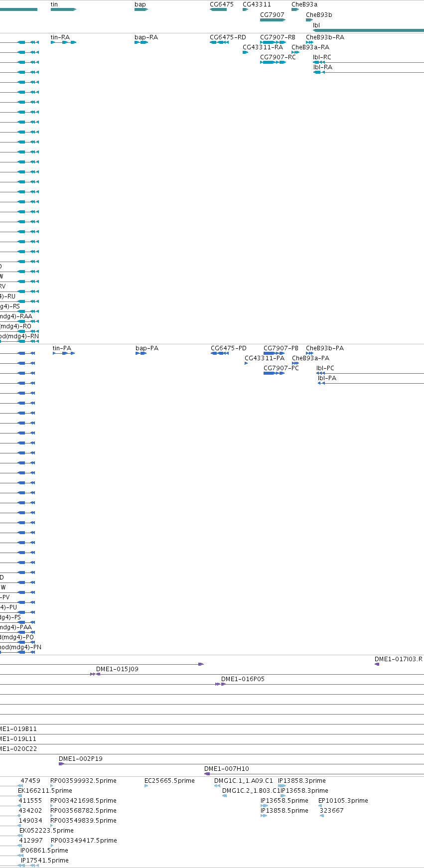Click the lbl-RC transcript label
This screenshot has height=868, width=424.
[322, 57]
